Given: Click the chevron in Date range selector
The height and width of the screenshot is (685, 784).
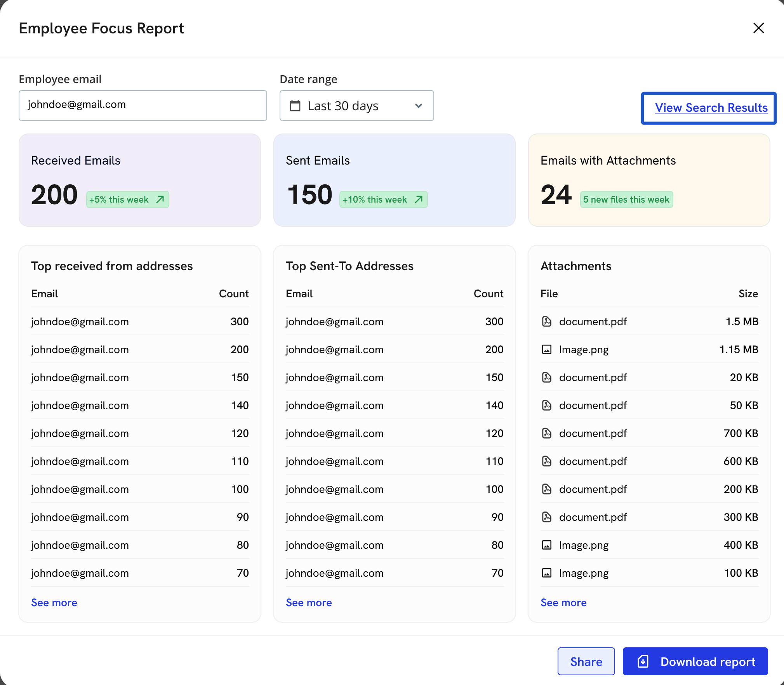Looking at the screenshot, I should (419, 106).
